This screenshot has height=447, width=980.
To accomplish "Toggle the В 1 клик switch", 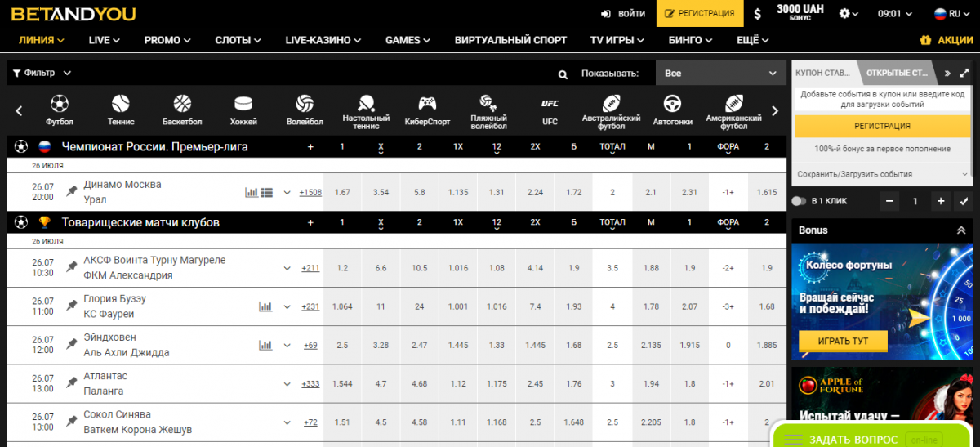I will (800, 201).
